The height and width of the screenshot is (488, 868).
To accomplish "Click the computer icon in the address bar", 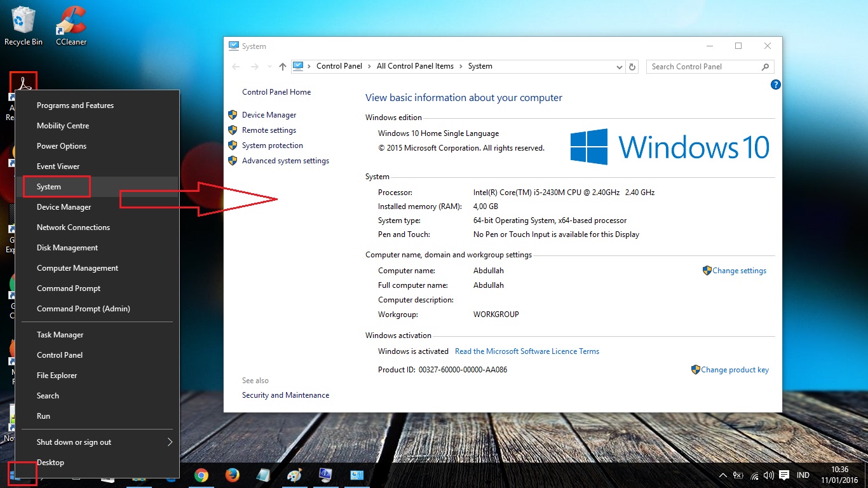I will (298, 66).
